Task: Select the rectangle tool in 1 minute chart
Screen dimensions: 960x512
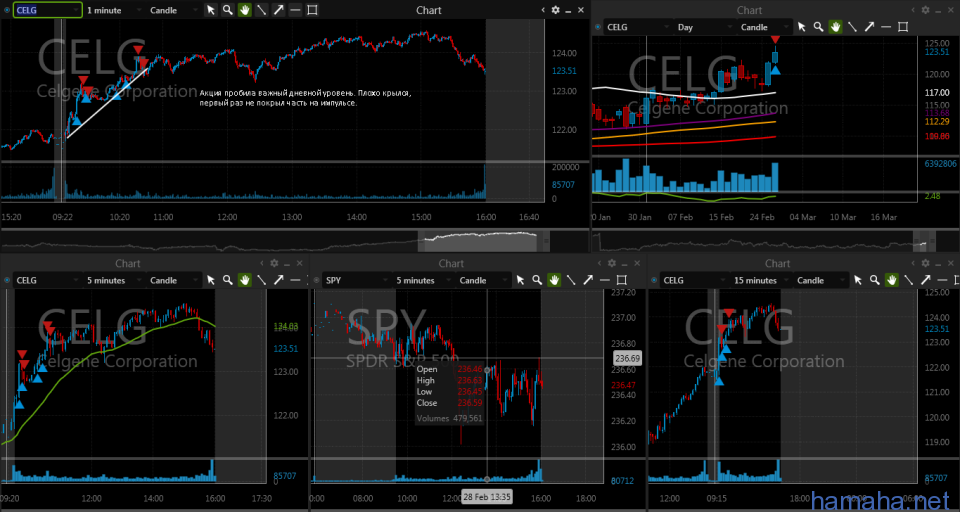Action: point(312,10)
